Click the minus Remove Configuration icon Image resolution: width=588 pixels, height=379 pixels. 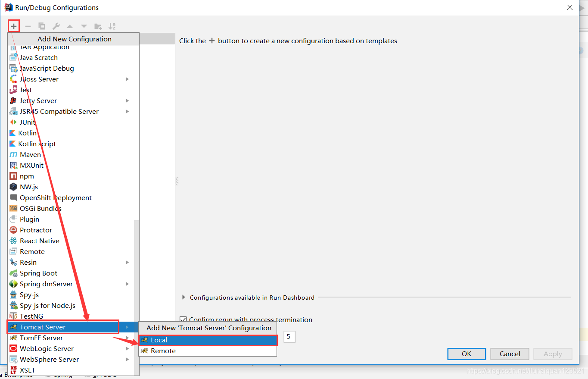28,26
